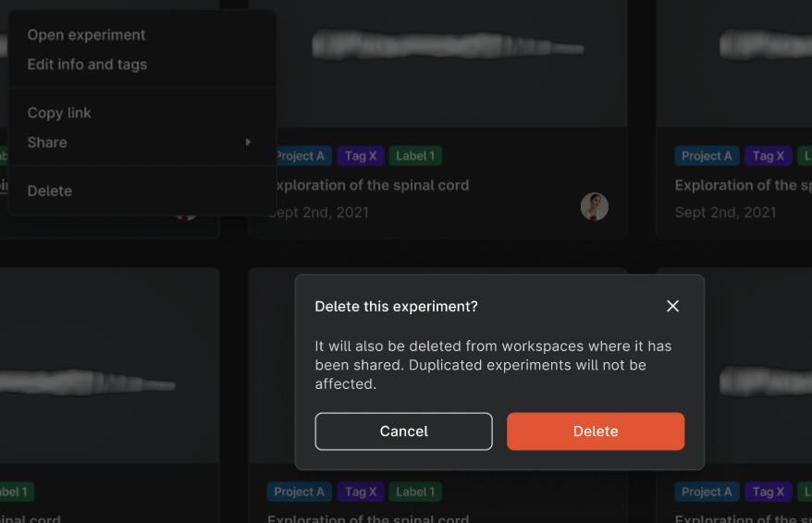Click Project A tag on bottom right card
The height and width of the screenshot is (523, 812).
(707, 492)
